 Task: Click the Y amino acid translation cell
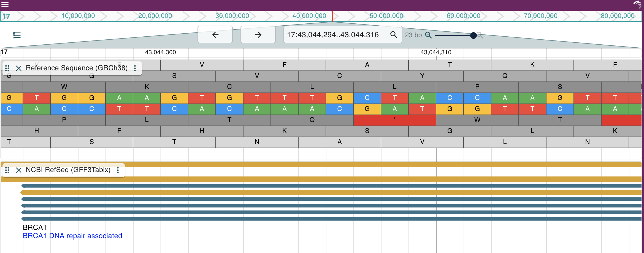(x=422, y=76)
